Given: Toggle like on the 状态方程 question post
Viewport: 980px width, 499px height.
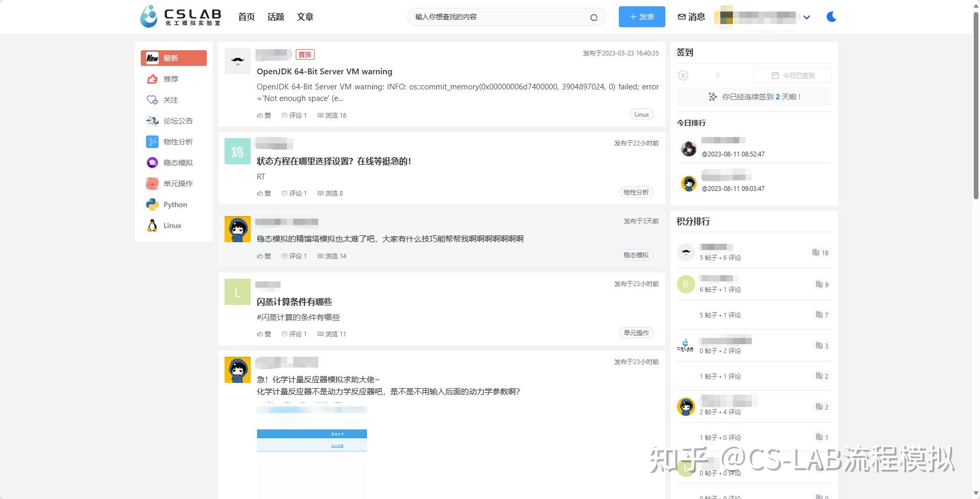Looking at the screenshot, I should tap(264, 193).
